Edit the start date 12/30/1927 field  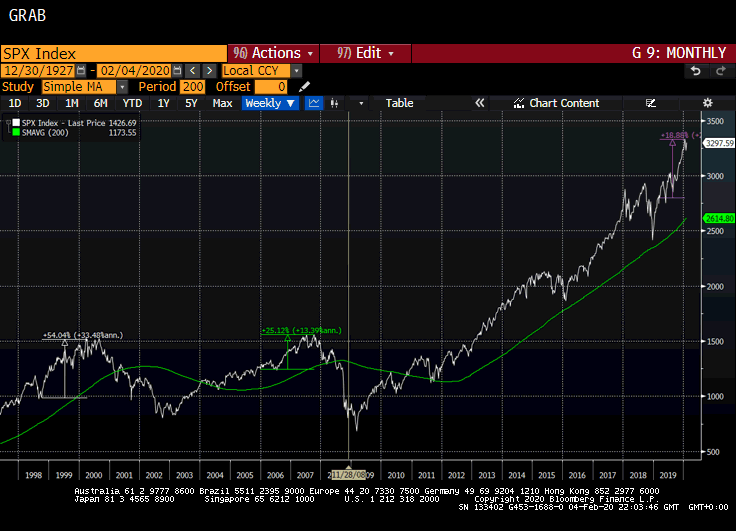pos(39,71)
